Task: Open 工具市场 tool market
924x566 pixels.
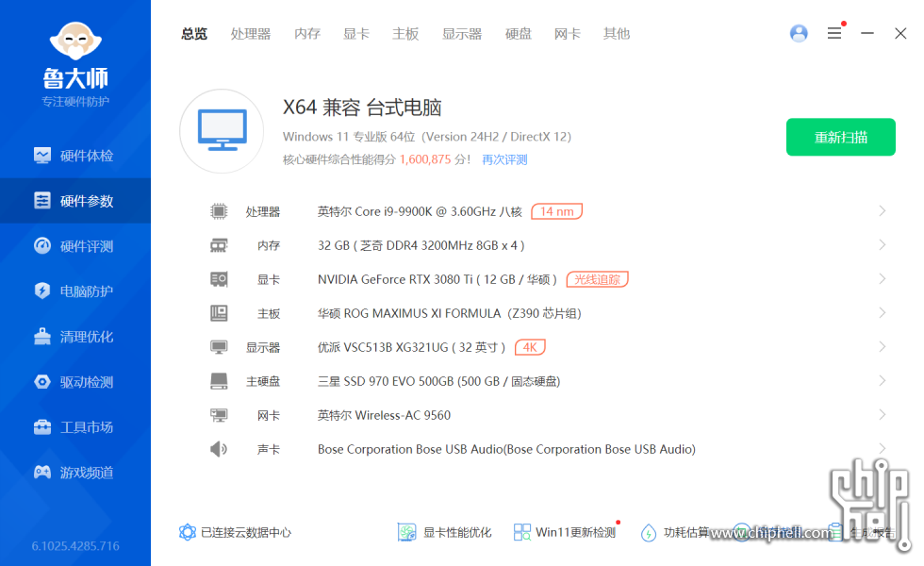Action: 74,426
